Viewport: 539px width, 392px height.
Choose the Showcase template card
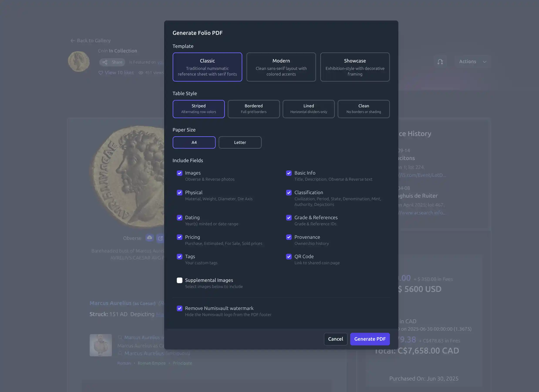coord(355,67)
